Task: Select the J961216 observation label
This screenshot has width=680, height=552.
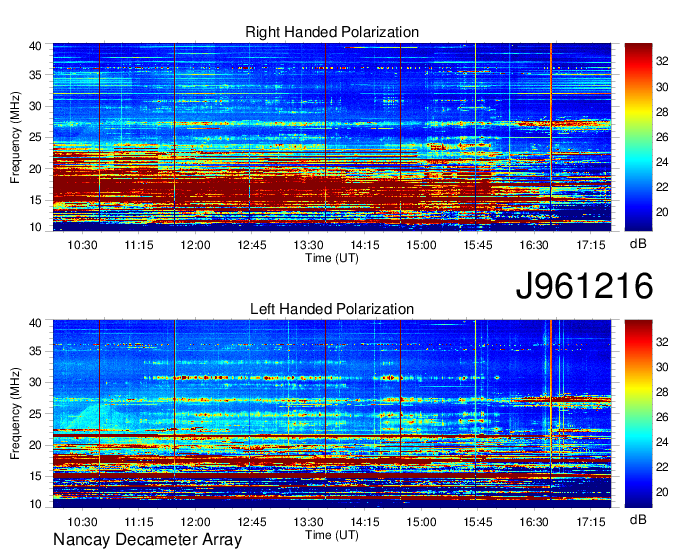Action: [584, 286]
